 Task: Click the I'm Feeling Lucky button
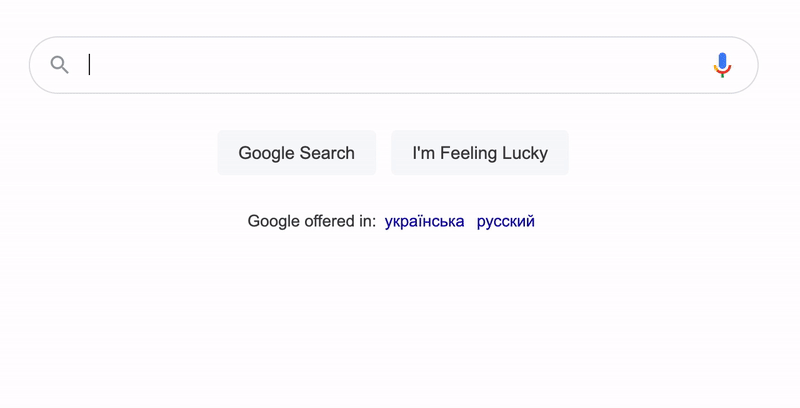[480, 152]
